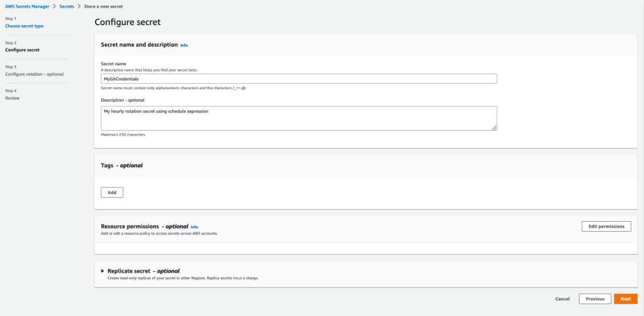Grab the description textarea resize handle
Screen dimensions: 644x316
coord(494,128)
